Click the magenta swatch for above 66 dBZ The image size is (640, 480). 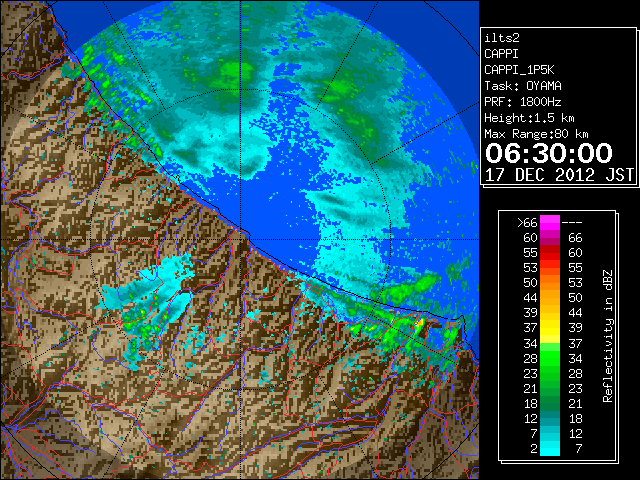tap(550, 223)
